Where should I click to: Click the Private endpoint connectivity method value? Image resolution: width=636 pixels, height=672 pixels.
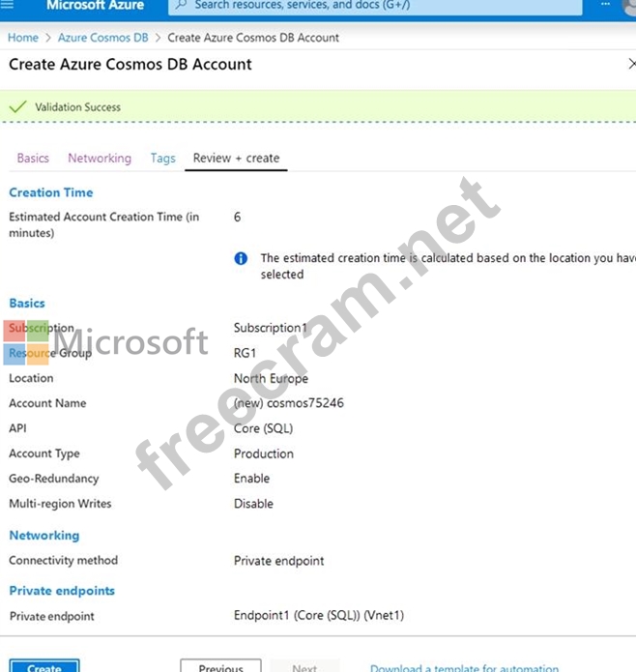click(x=278, y=561)
